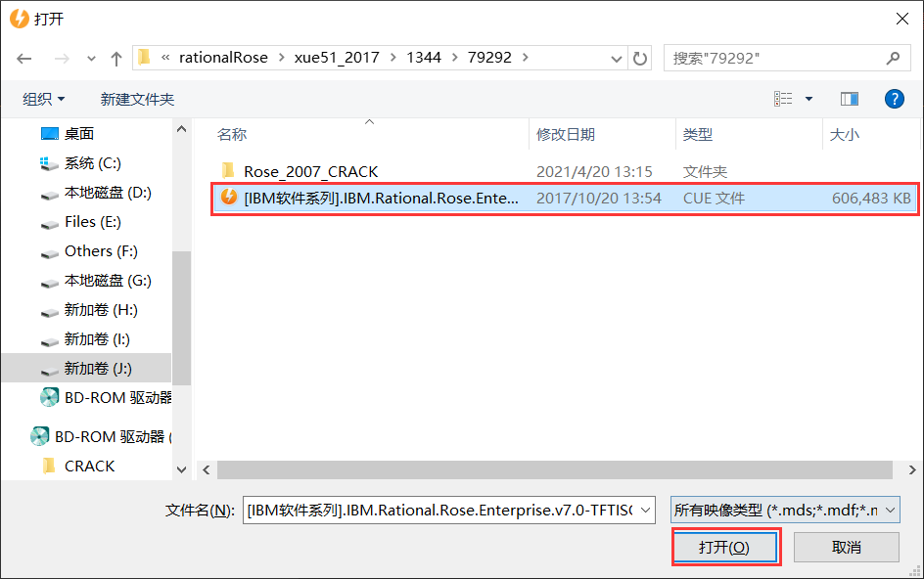Click the search magnifier icon
The height and width of the screenshot is (579, 924).
point(893,58)
